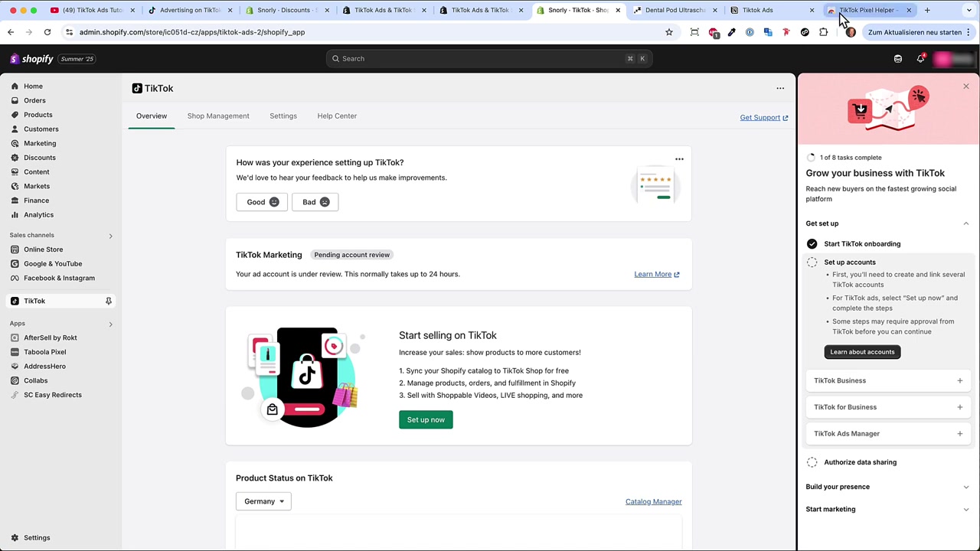
Task: Expand TikTok Business accordion
Action: pyautogui.click(x=888, y=380)
